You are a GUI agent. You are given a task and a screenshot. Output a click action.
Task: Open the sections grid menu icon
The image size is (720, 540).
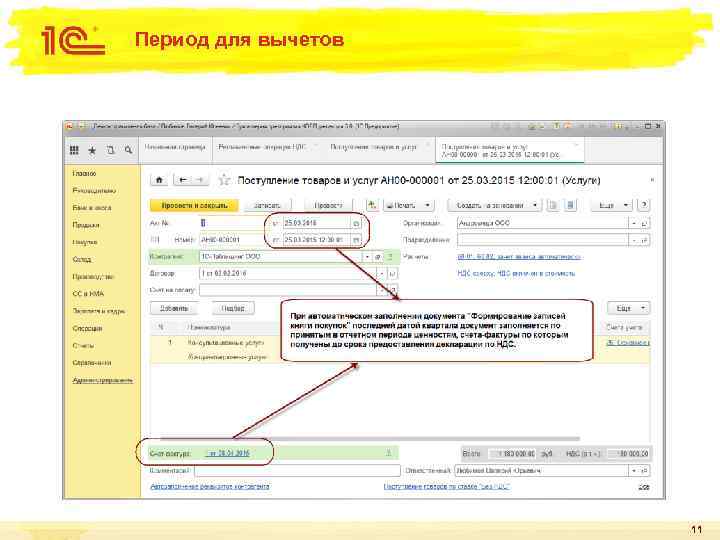tap(74, 150)
